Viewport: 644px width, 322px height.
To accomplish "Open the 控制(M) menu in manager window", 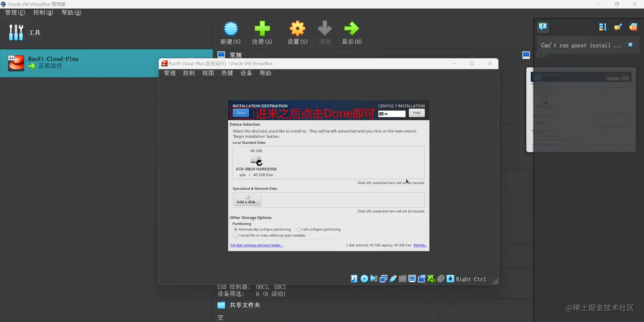I will (x=43, y=12).
